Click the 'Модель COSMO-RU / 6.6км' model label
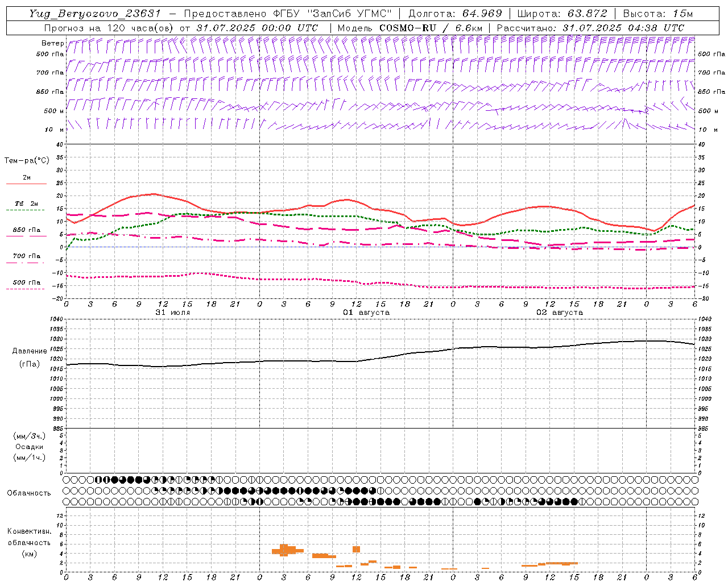This screenshot has width=728, height=582. pyautogui.click(x=410, y=28)
